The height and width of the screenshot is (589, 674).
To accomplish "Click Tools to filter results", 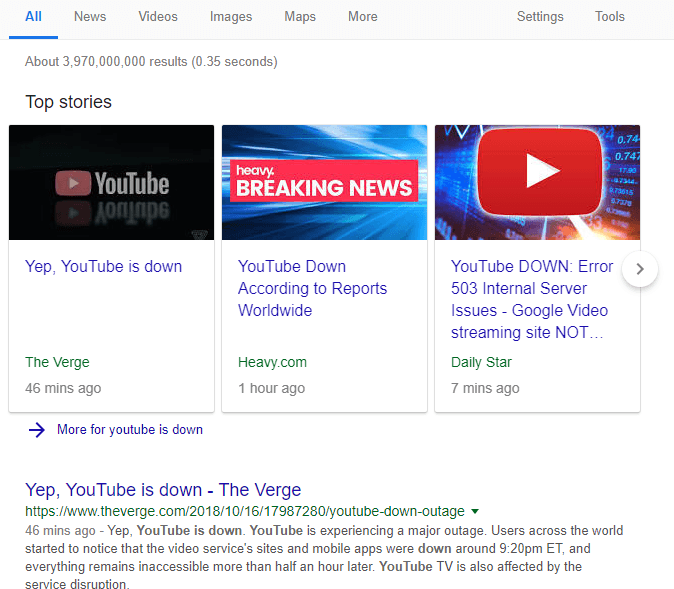I will [610, 17].
